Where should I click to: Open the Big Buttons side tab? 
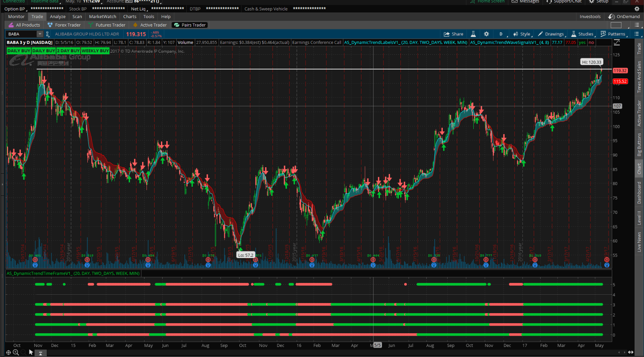(639, 145)
